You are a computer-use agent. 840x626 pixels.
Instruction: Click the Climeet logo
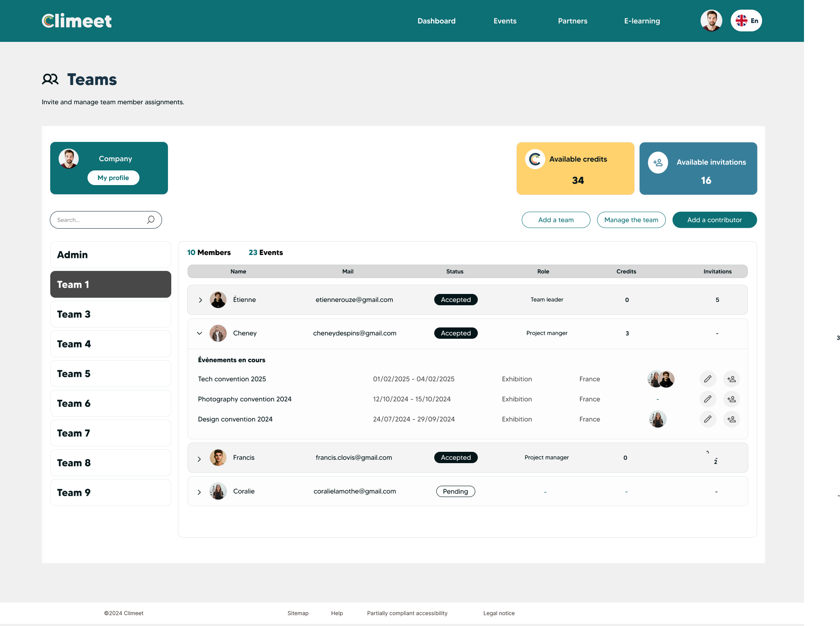coord(77,21)
